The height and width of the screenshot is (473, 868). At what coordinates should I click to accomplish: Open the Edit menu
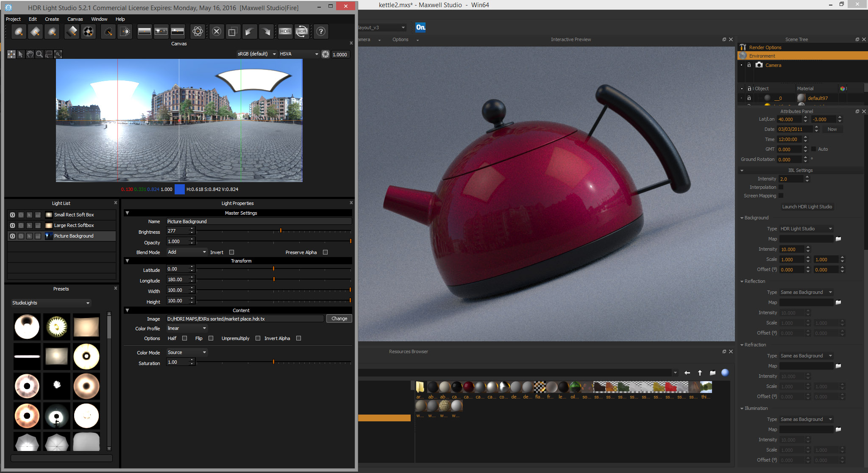click(33, 19)
